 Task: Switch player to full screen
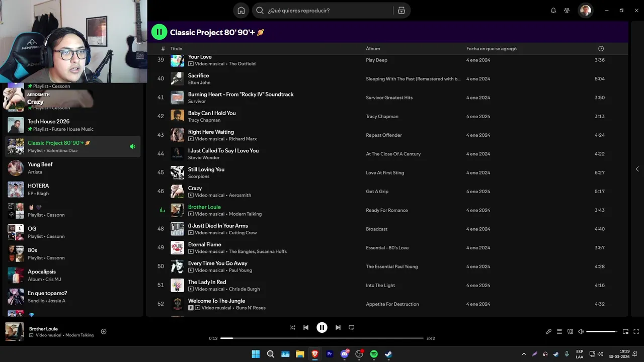tap(636, 331)
